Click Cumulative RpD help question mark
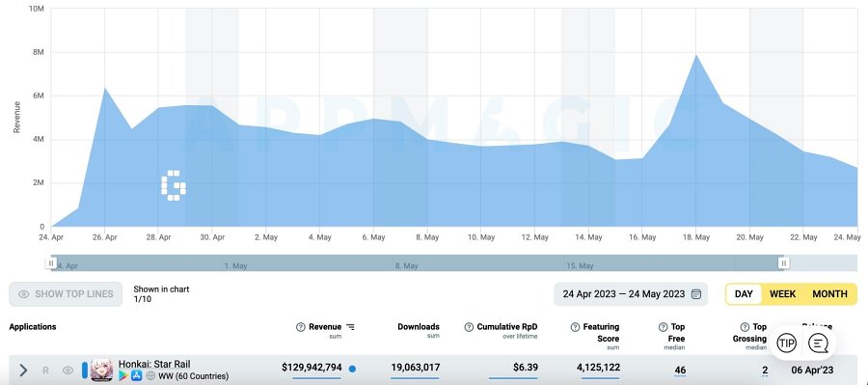The width and height of the screenshot is (868, 385). pyautogui.click(x=469, y=327)
